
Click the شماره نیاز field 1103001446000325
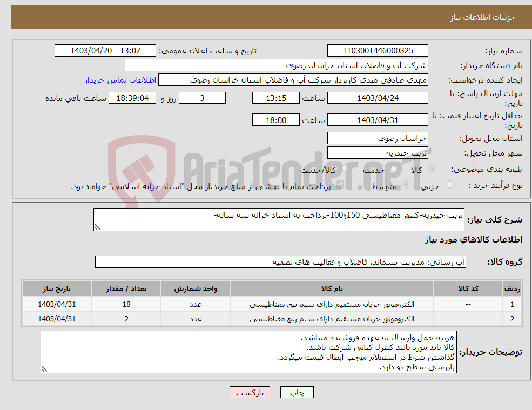coord(378,51)
